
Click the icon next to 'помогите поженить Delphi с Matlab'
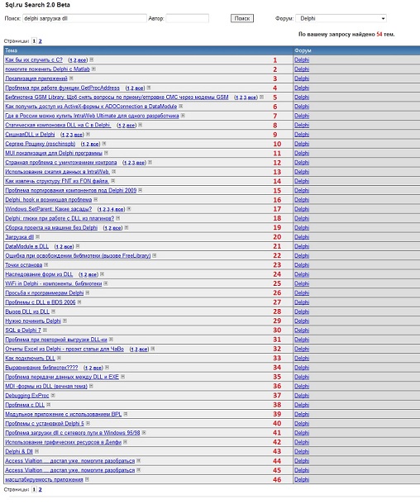point(93,69)
